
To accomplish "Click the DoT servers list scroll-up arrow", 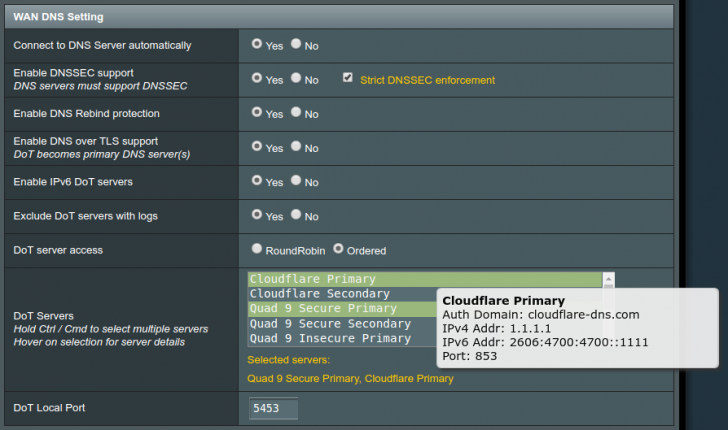I will point(608,280).
